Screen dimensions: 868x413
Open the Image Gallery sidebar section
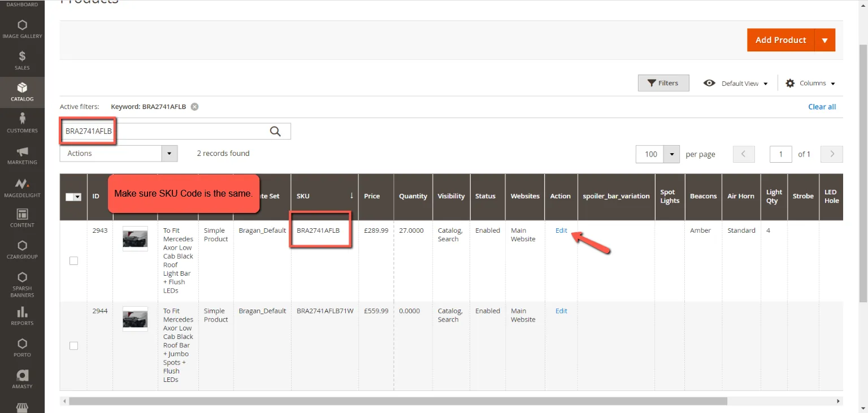point(22,29)
